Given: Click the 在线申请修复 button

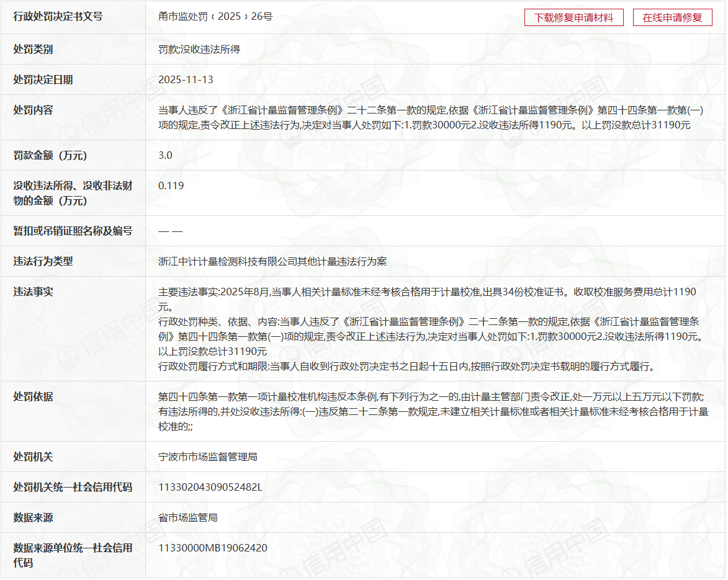Looking at the screenshot, I should 672,17.
